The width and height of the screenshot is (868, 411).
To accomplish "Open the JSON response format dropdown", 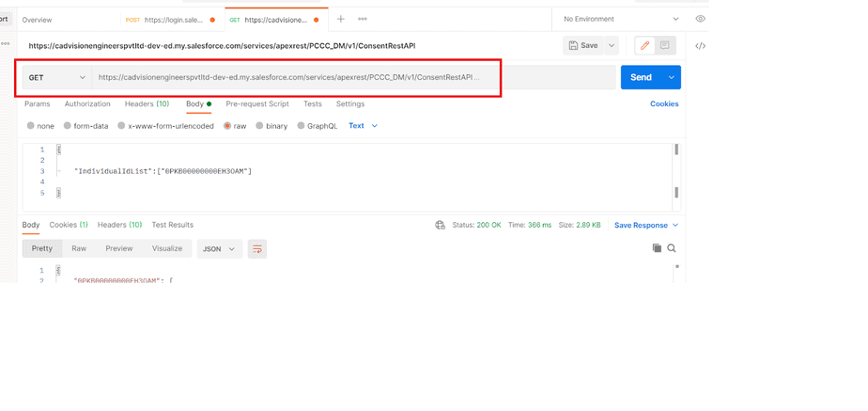I will [x=219, y=249].
